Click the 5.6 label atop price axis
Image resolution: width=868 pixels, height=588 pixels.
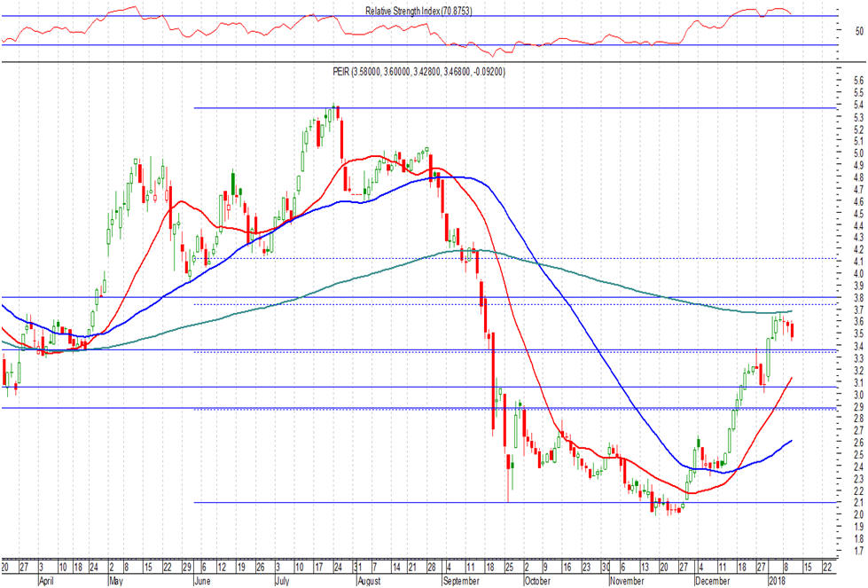point(857,81)
